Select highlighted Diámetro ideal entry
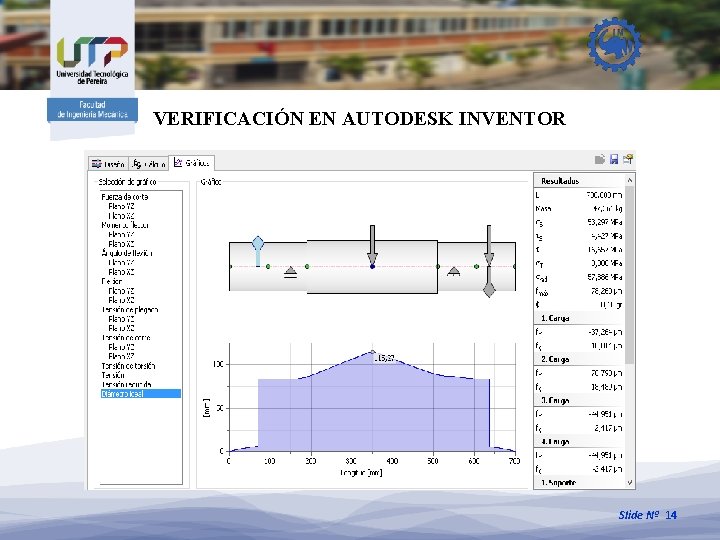 coord(141,394)
